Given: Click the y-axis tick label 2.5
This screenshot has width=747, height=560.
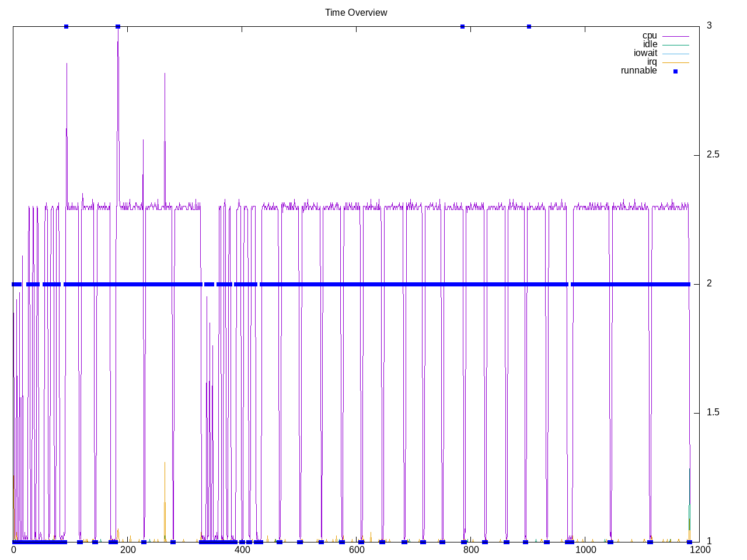Looking at the screenshot, I should click(713, 155).
